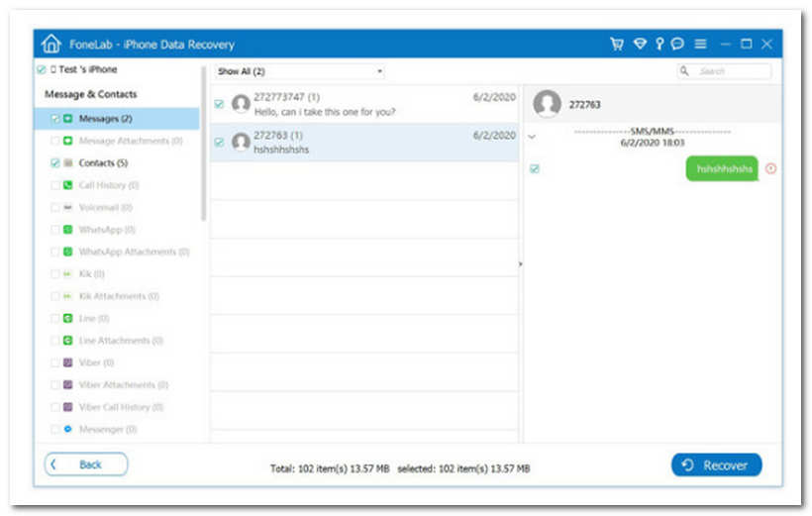
Task: Open the feedback chat bubble icon
Action: pos(677,44)
